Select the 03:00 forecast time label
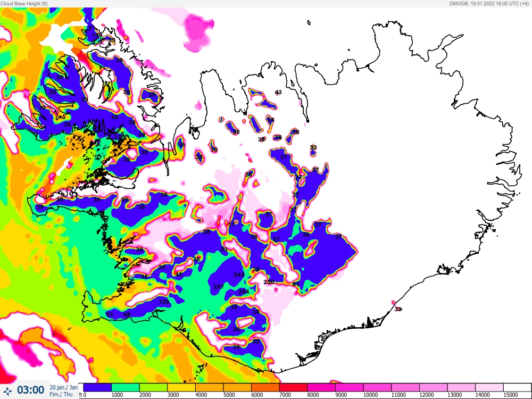The height and width of the screenshot is (399, 532). (30, 390)
